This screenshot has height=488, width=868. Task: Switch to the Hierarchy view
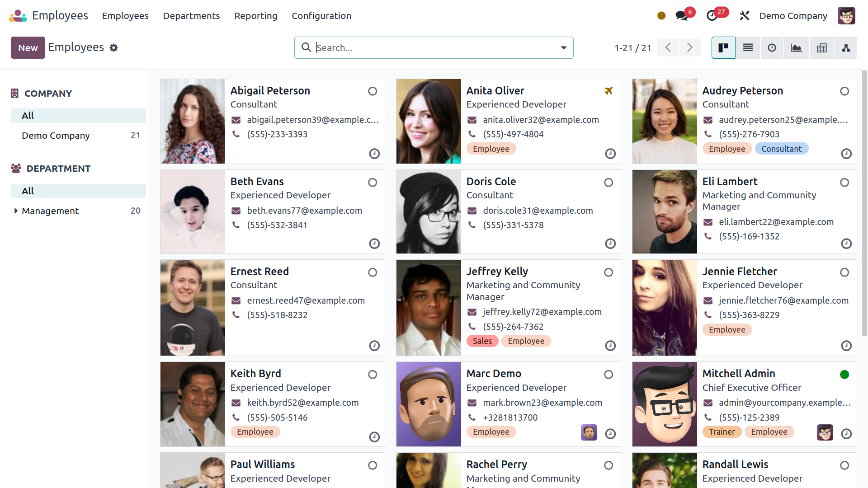pos(846,47)
